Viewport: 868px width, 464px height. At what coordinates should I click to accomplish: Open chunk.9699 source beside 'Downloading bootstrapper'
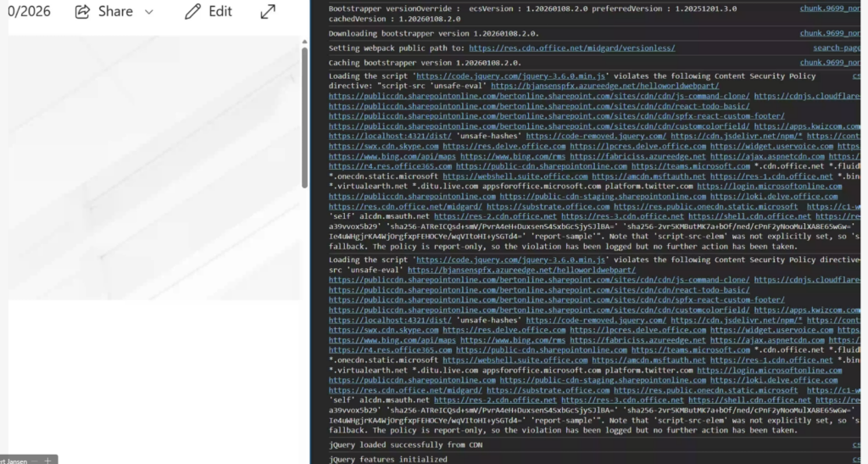coord(833,34)
